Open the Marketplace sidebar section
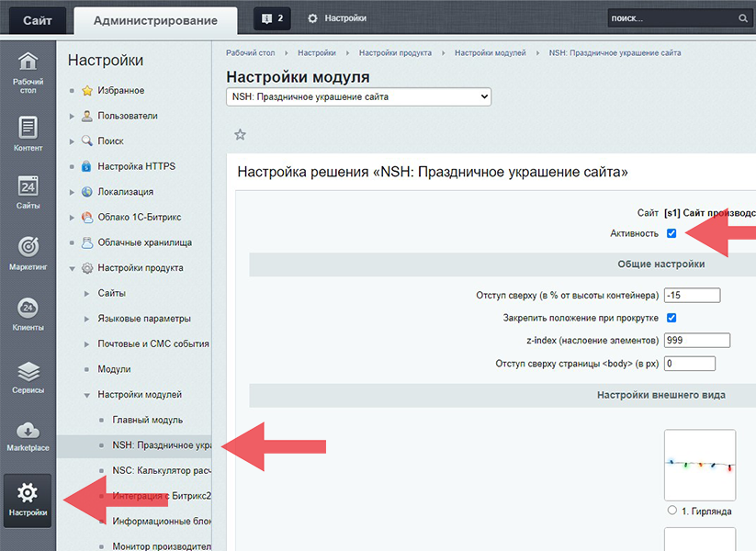 (x=28, y=437)
